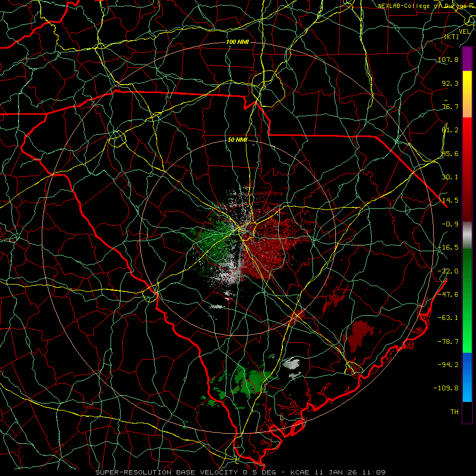Select the 45.6 value on velocity scale
Screen dimensions: 476x476
[x=450, y=153]
